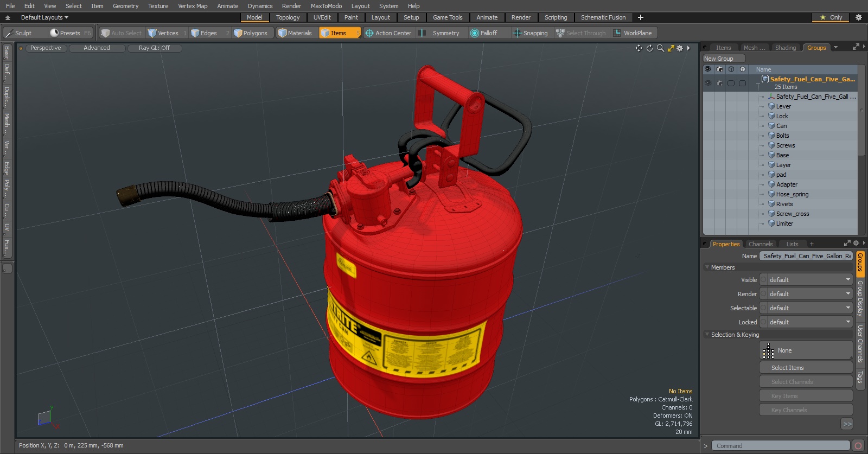Open viewport settings gear

[x=680, y=48]
